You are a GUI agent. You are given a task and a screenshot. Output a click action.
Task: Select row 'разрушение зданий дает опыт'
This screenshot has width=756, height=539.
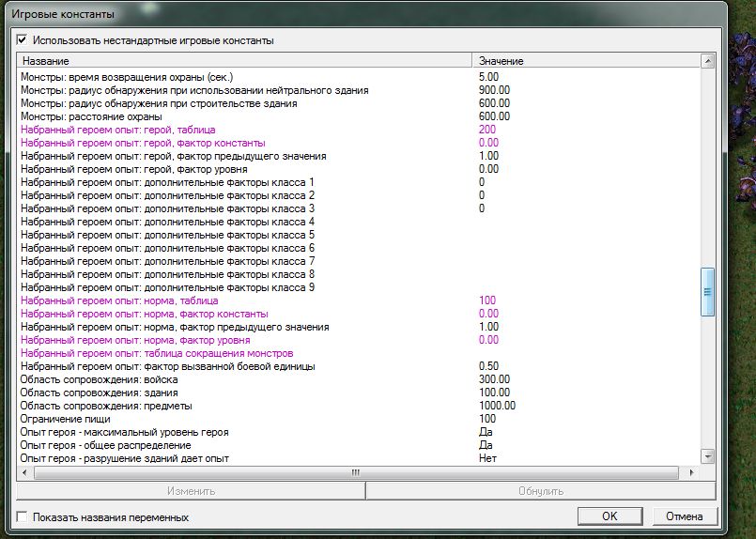click(x=359, y=458)
